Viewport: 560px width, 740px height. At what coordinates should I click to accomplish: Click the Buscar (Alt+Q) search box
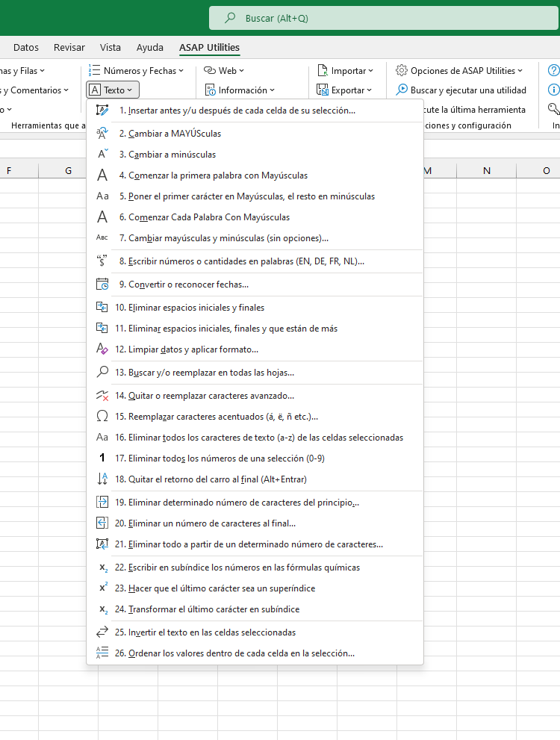(384, 18)
